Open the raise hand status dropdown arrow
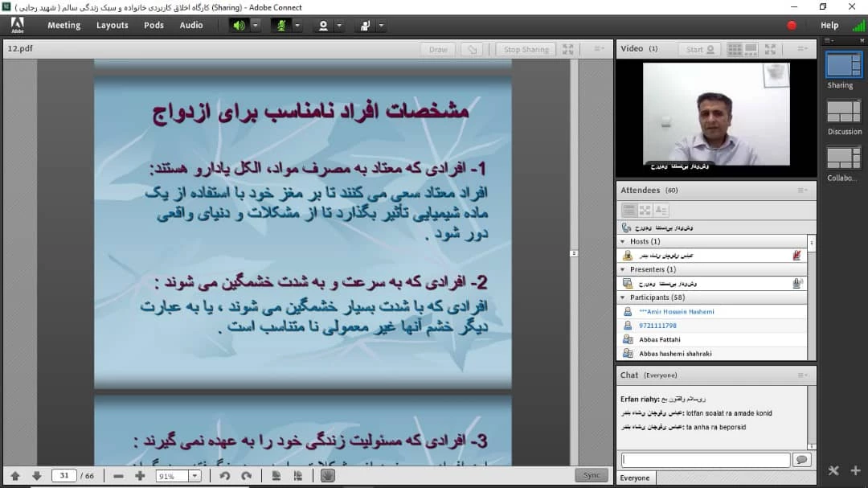The image size is (868, 488). tap(380, 25)
